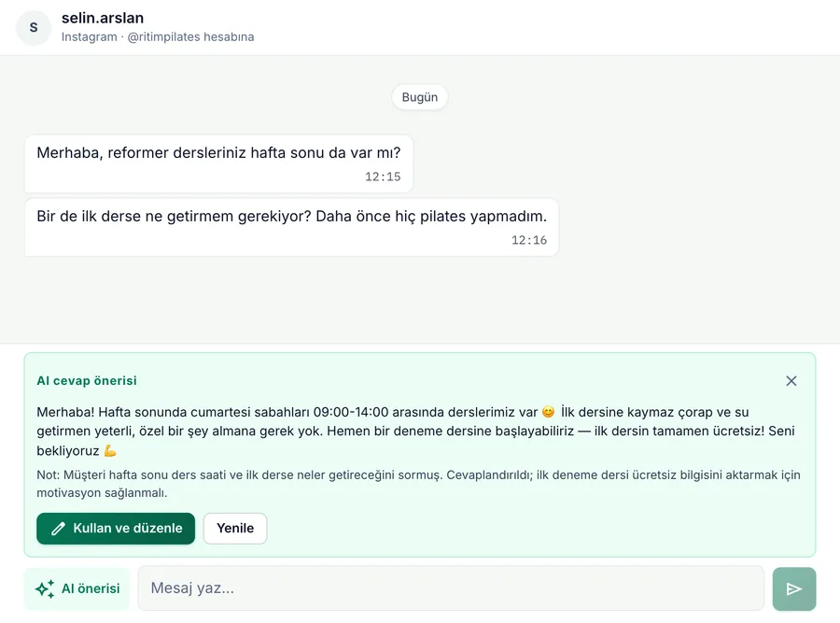Click the 12:16 message timestamp
Screen dimensions: 840x623
[x=529, y=240]
